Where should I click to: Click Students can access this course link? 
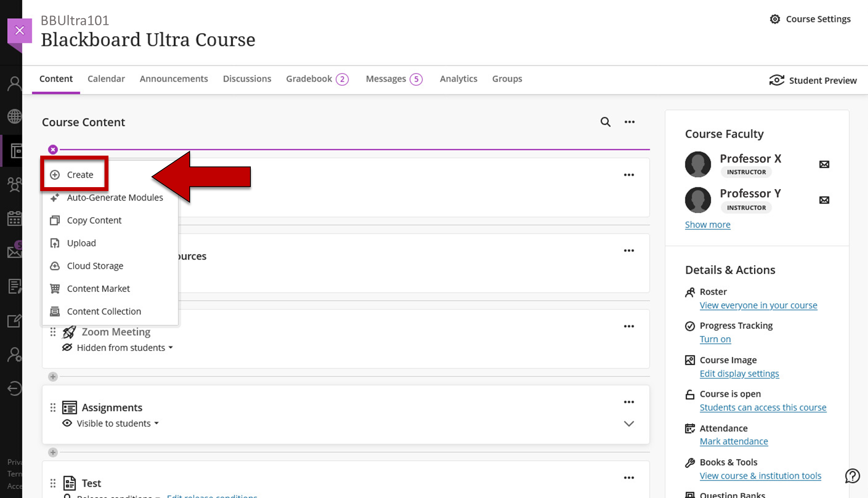pyautogui.click(x=763, y=407)
